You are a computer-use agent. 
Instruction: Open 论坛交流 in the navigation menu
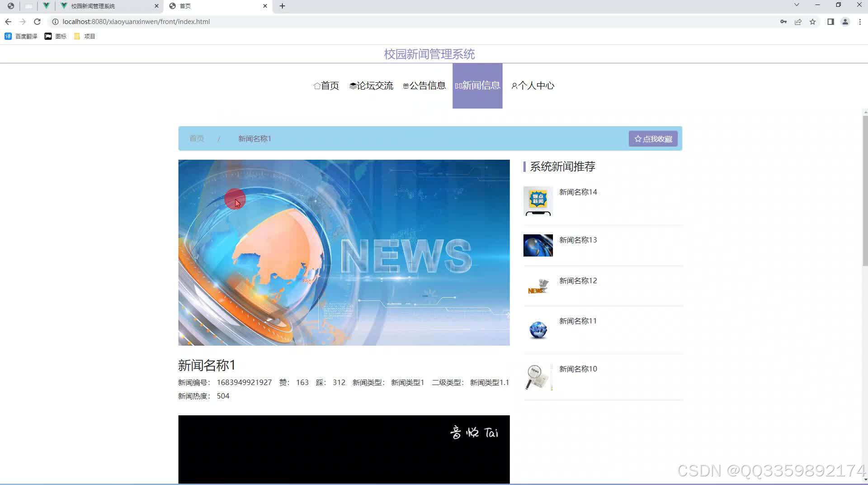point(371,86)
